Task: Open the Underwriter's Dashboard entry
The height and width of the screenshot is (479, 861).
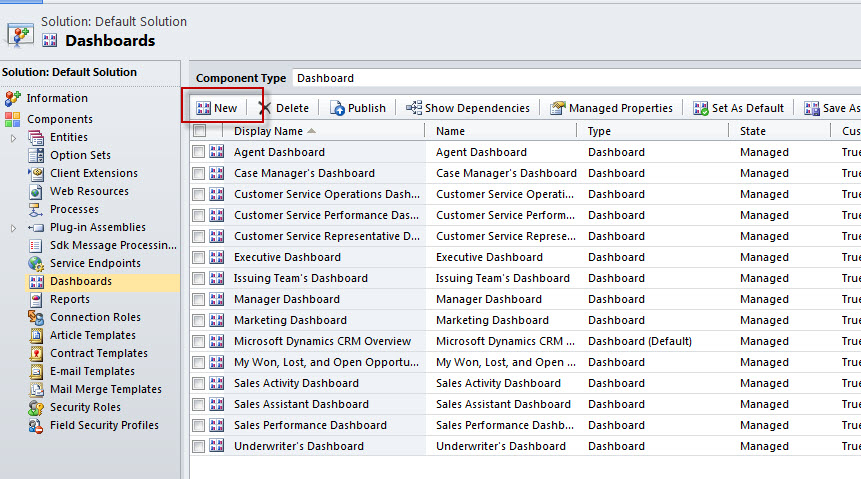Action: [298, 446]
